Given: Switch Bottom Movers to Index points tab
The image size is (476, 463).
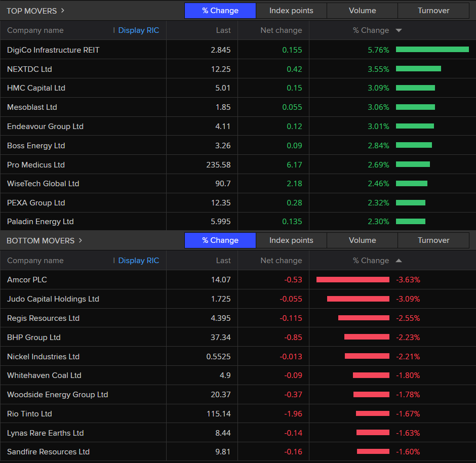Looking at the screenshot, I should [x=292, y=240].
